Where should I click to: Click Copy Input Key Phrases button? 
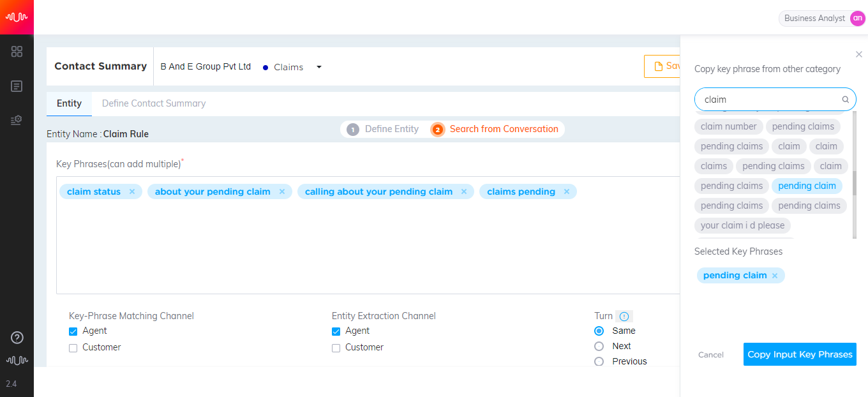[800, 354]
